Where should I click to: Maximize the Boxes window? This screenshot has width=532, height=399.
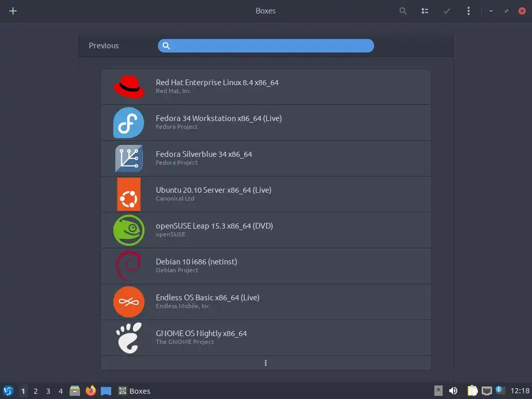pyautogui.click(x=507, y=11)
